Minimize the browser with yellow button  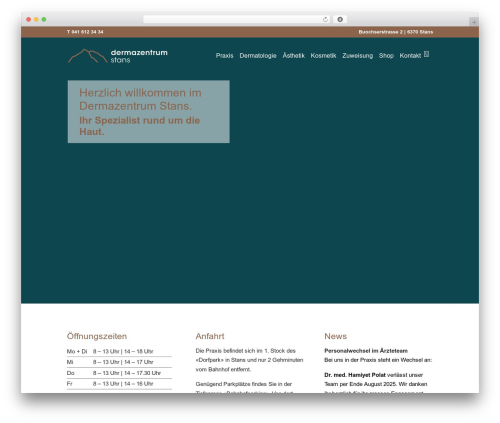36,19
